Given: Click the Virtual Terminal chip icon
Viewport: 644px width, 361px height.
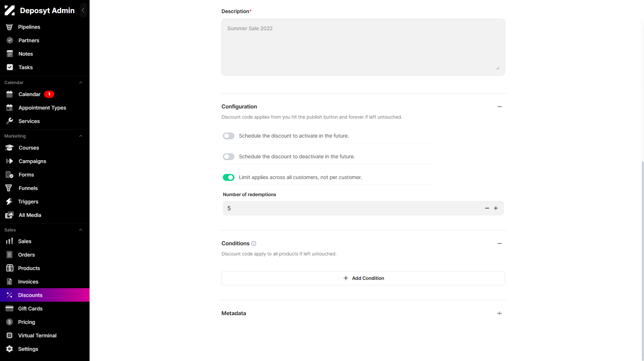Looking at the screenshot, I should coord(9,336).
